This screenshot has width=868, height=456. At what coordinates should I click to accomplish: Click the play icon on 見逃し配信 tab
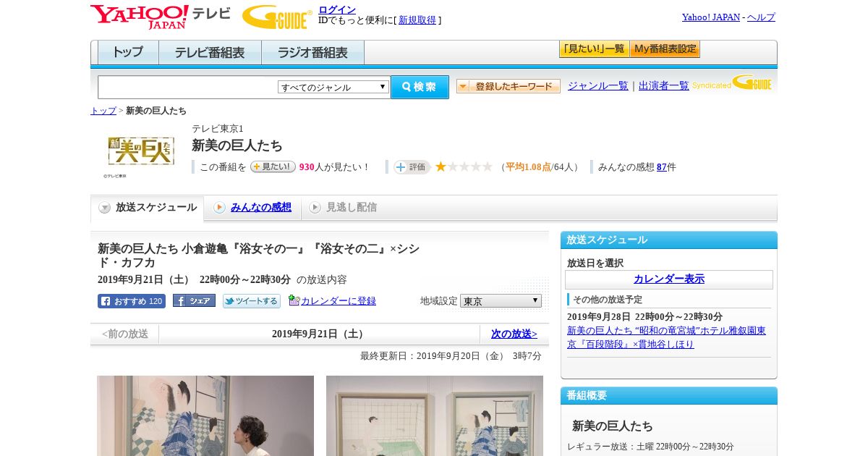(315, 208)
